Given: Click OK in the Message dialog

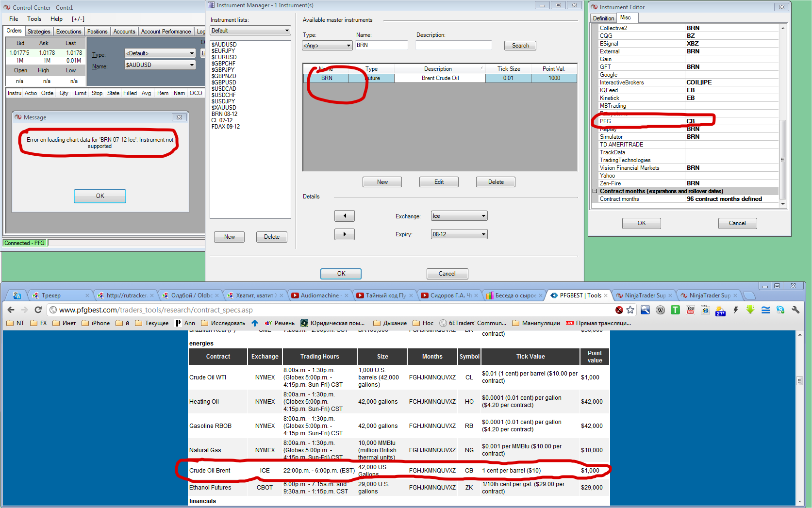Looking at the screenshot, I should click(x=100, y=196).
